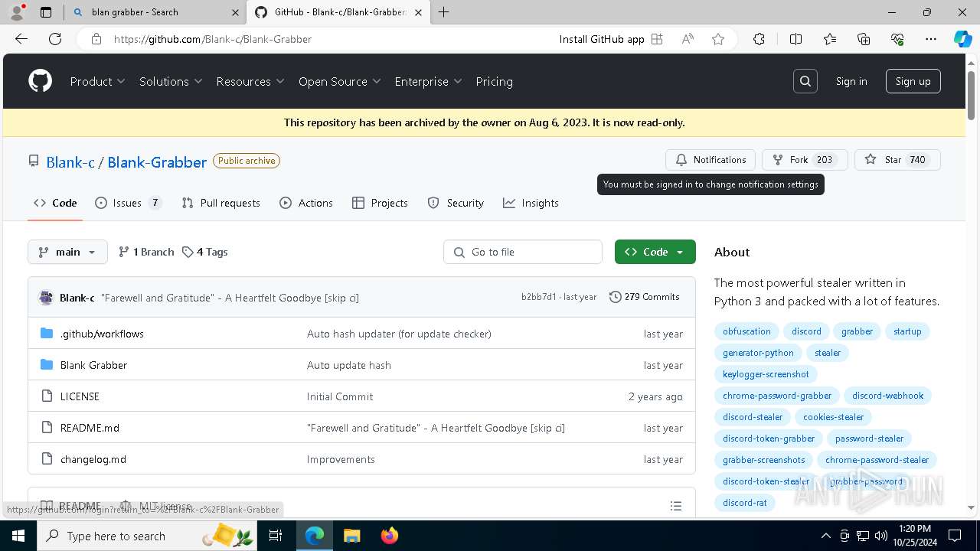
Task: Open File Explorer from taskbar
Action: (x=351, y=536)
